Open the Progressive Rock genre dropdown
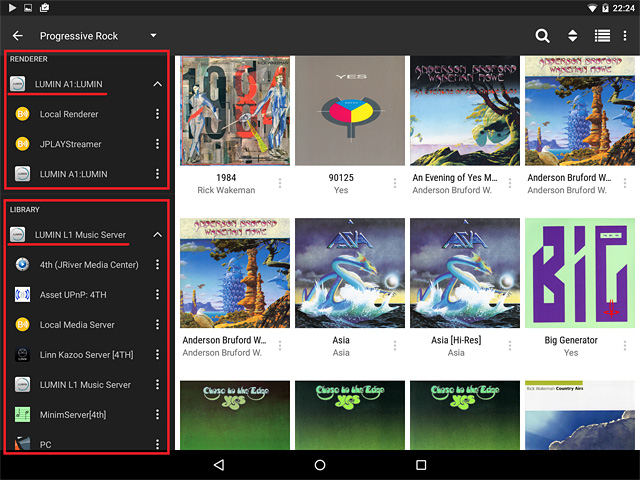640x480 pixels. (153, 36)
